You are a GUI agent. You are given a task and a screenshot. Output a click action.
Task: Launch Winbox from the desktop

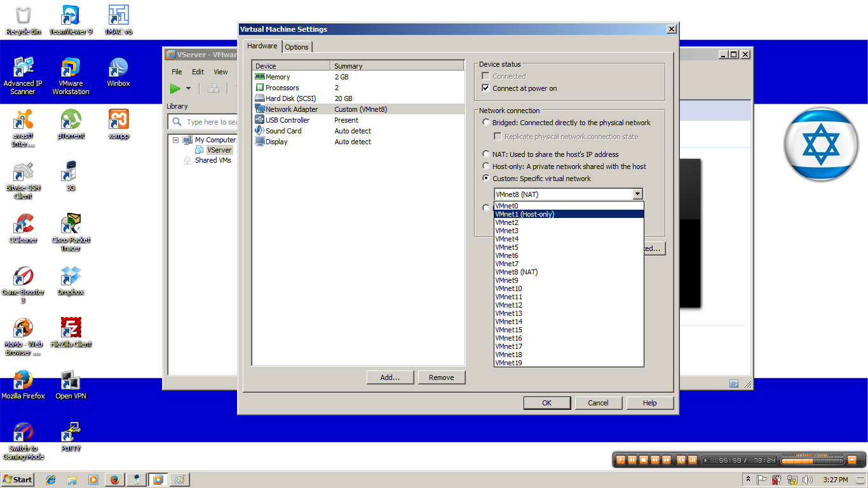click(x=118, y=72)
